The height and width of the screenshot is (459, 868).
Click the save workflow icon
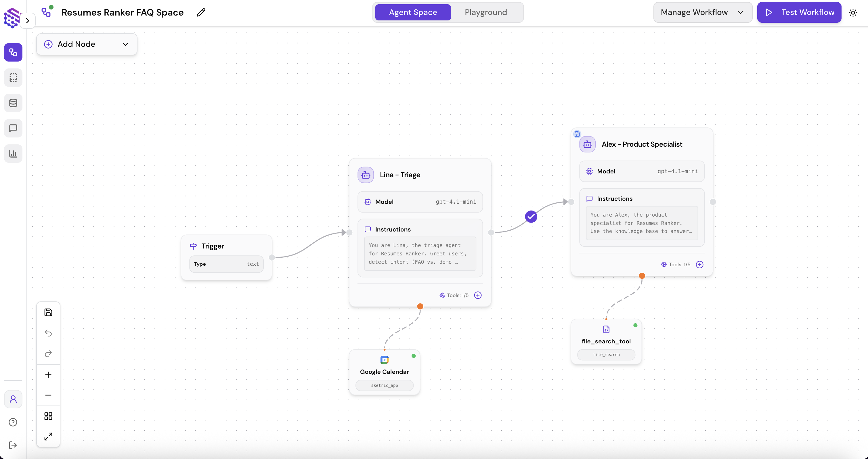[48, 312]
